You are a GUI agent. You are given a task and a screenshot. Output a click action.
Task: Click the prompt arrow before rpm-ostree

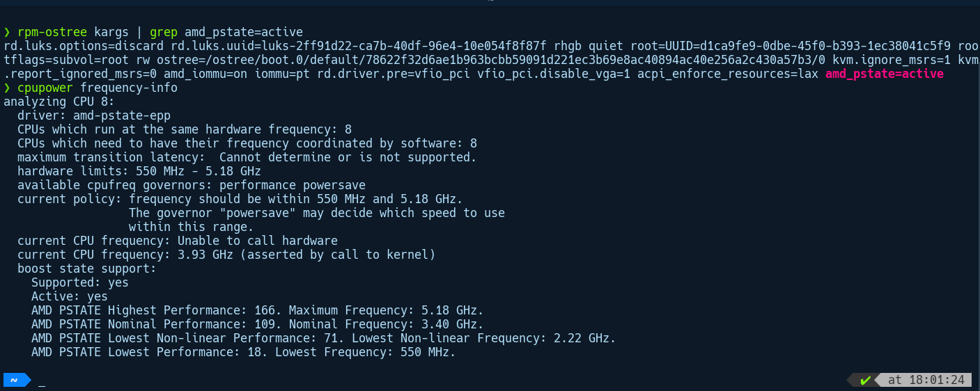7,32
